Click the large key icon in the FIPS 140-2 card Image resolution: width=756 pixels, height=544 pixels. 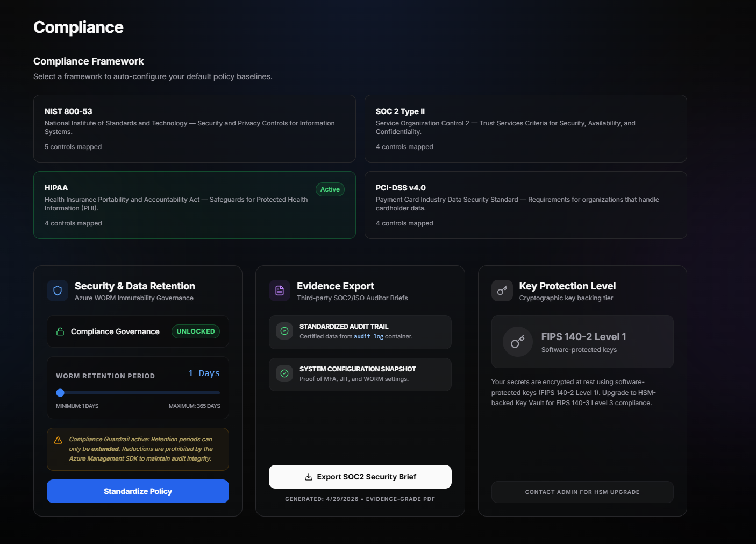pyautogui.click(x=518, y=342)
